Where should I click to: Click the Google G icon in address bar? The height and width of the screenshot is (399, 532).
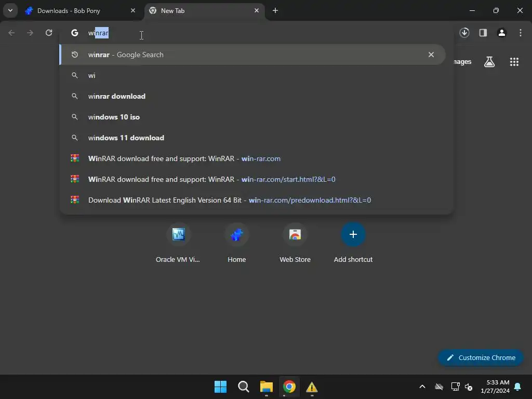pos(75,33)
